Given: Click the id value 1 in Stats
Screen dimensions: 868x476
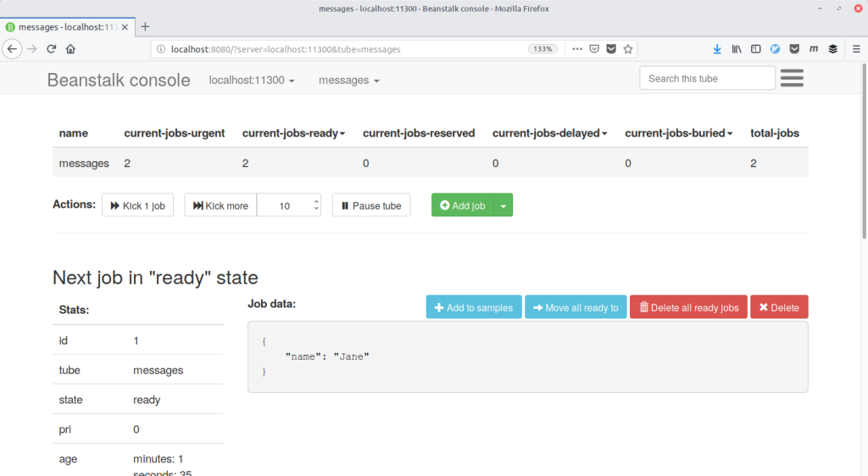Looking at the screenshot, I should [x=136, y=341].
